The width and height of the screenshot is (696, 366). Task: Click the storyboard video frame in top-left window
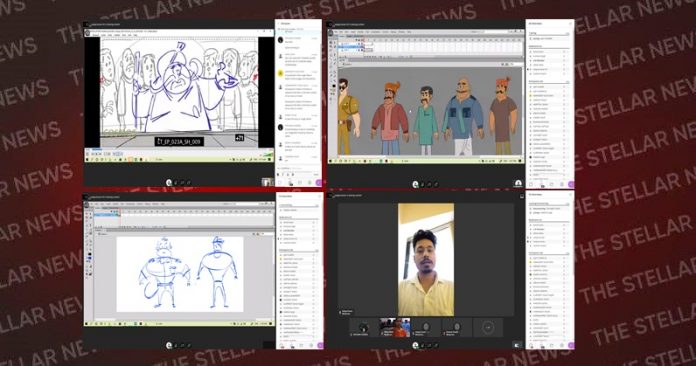click(x=178, y=92)
